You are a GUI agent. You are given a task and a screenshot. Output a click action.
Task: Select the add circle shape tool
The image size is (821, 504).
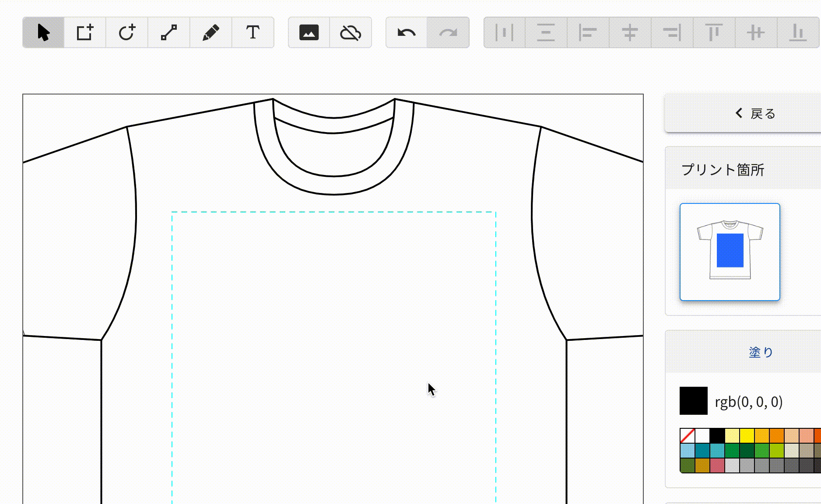pyautogui.click(x=127, y=33)
